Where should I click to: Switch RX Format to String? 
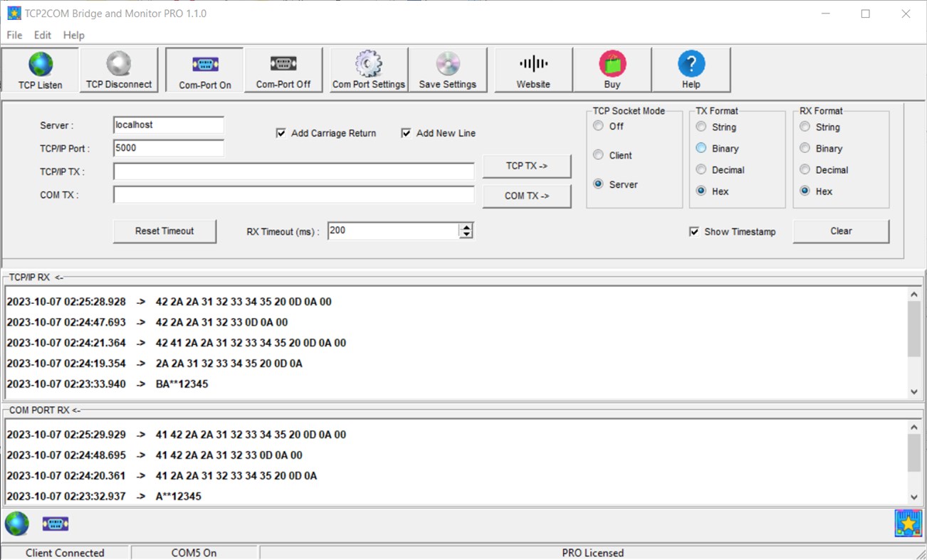point(805,127)
